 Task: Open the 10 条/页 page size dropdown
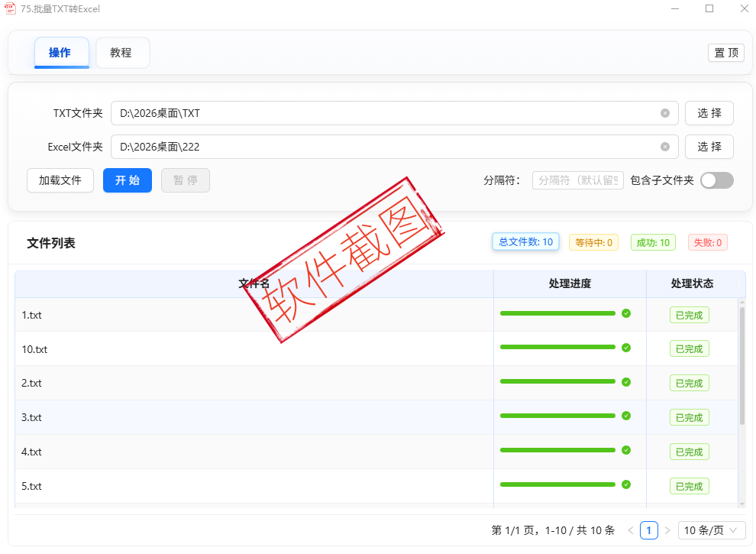(x=712, y=530)
